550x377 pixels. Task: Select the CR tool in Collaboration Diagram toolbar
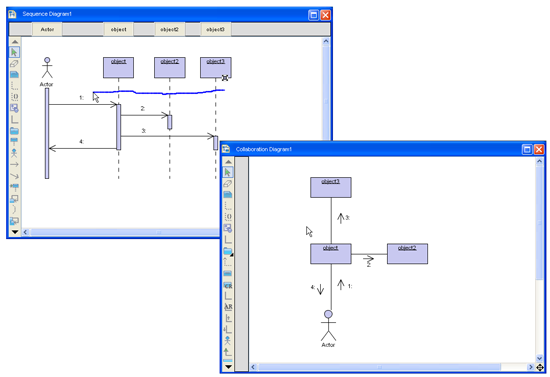click(x=228, y=285)
